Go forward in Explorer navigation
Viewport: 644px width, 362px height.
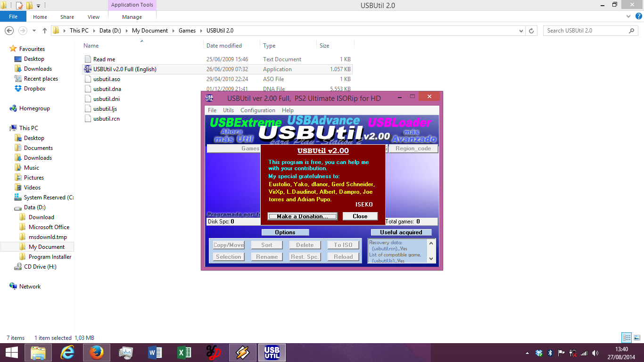coord(23,31)
